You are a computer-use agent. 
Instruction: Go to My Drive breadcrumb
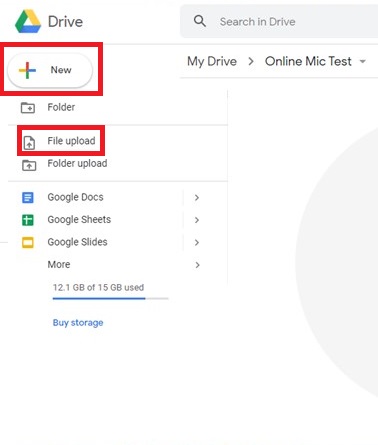(212, 61)
